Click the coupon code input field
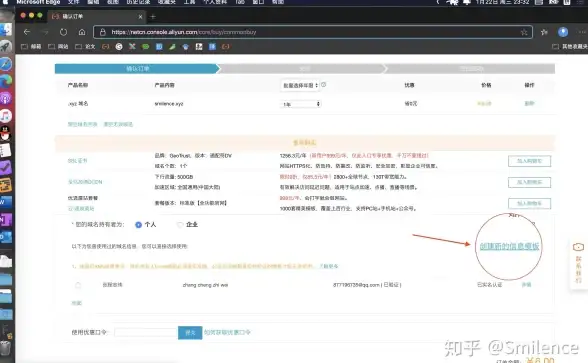 point(146,332)
